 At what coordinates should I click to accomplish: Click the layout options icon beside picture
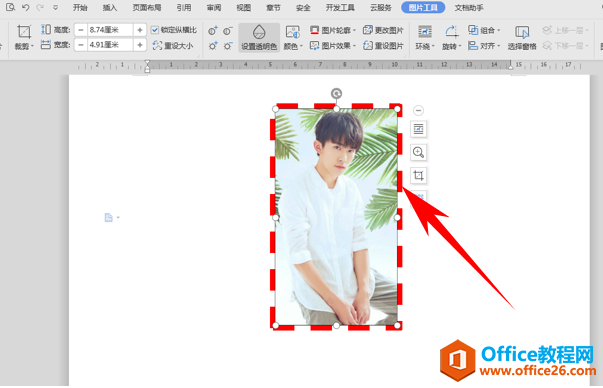(418, 129)
